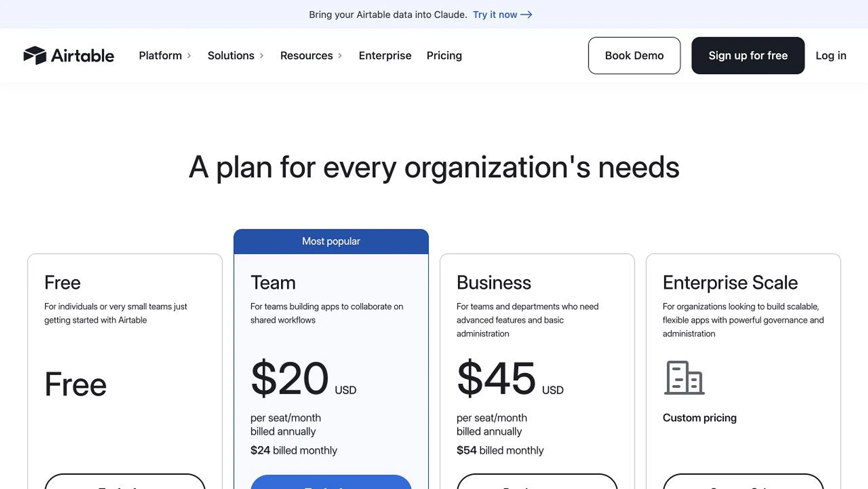
Task: Click the $45 price text
Action: 496,378
